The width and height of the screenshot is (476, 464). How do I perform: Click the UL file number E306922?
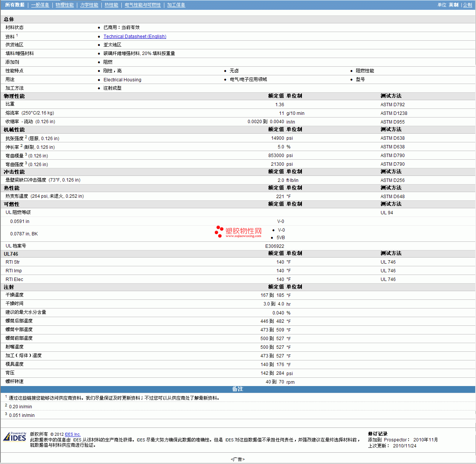pyautogui.click(x=274, y=246)
